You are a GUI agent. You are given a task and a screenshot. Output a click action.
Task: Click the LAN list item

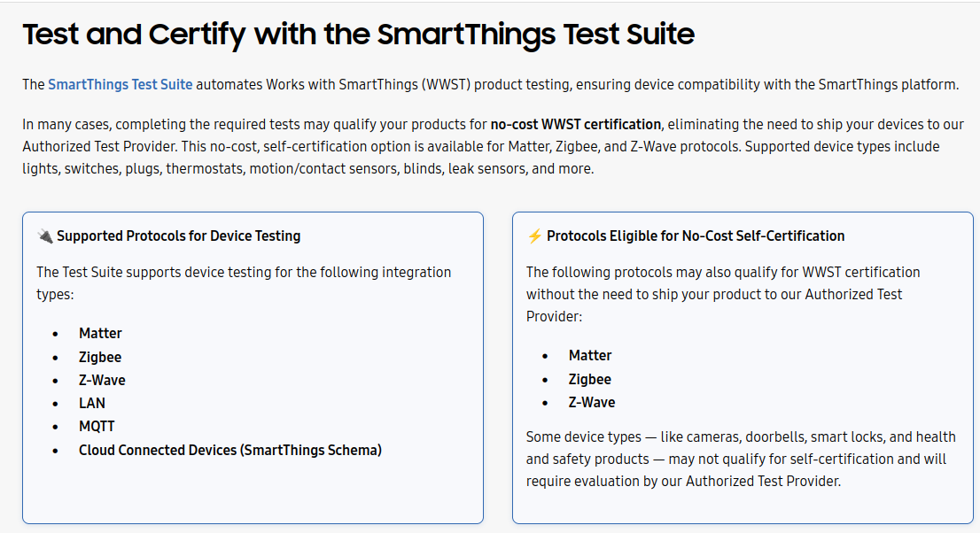click(x=92, y=403)
